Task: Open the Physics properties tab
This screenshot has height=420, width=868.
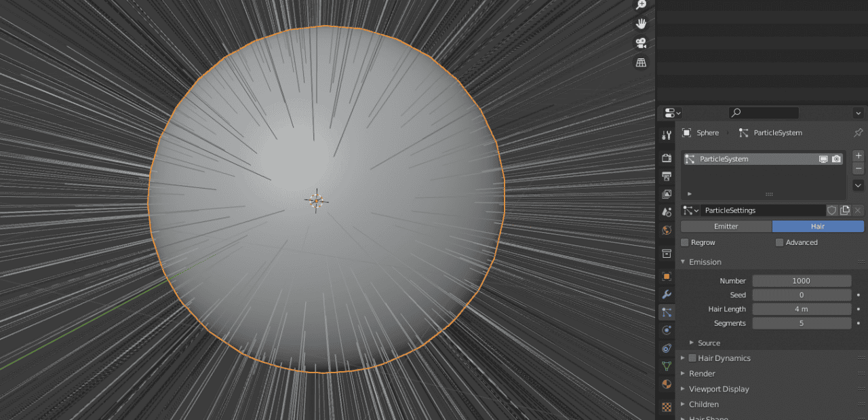Action: pyautogui.click(x=667, y=330)
